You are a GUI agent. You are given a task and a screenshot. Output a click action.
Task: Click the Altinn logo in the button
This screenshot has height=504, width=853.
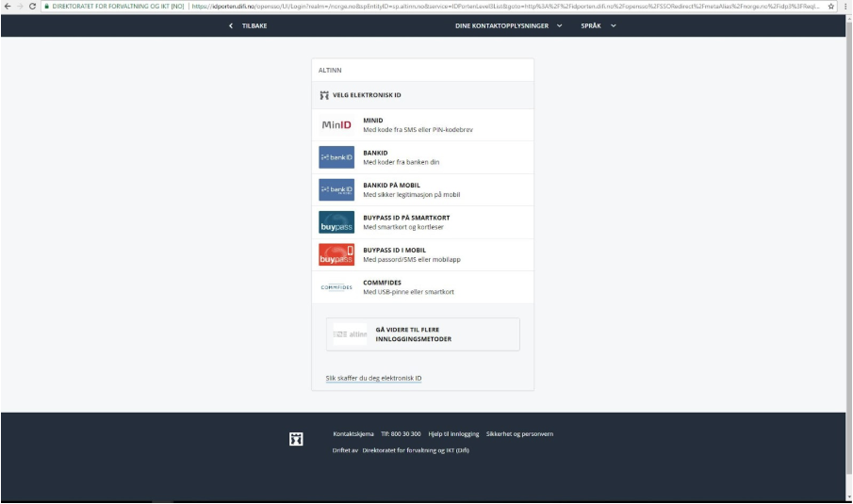(351, 334)
